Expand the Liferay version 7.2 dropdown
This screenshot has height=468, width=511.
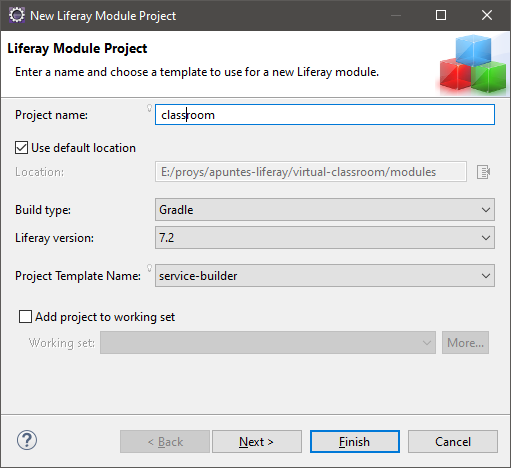(325, 238)
